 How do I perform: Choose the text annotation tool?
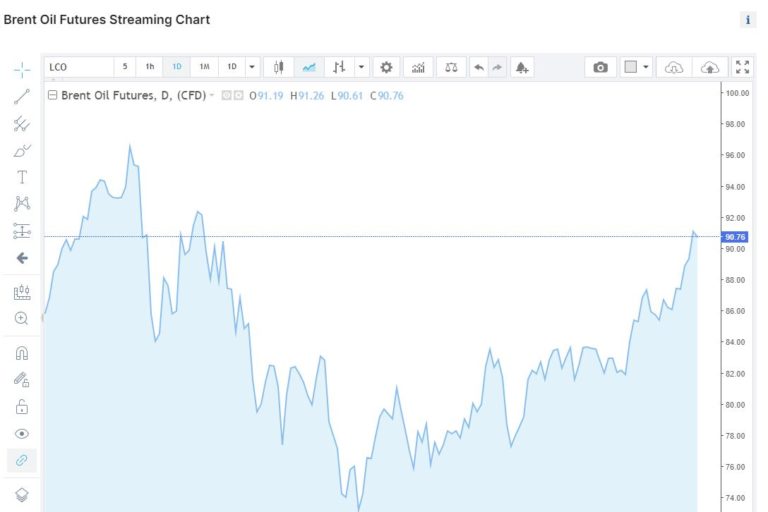22,177
